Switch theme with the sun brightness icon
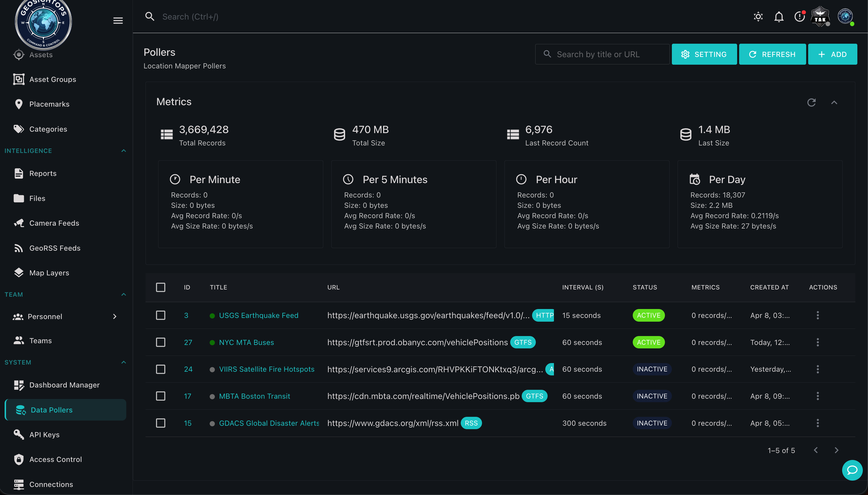 (758, 16)
